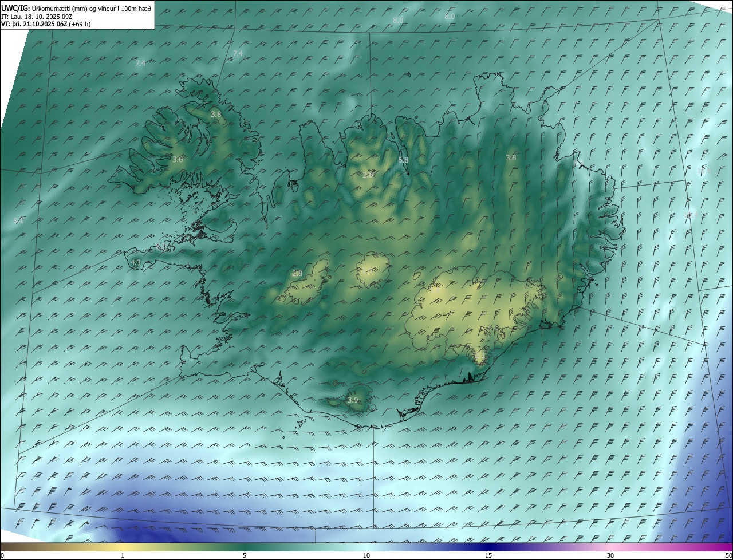Screen dimensions: 733x560
Task: Click the pink colorbar section near 30
Action: pyautogui.click(x=610, y=547)
